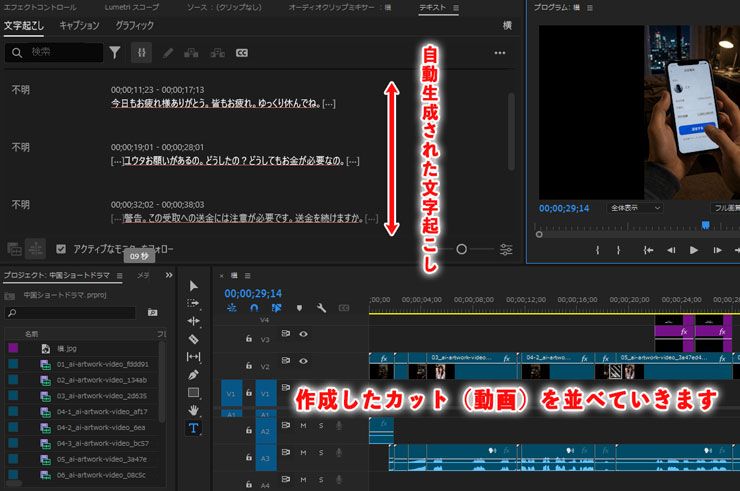
Task: Select the Pen tool
Action: [193, 374]
